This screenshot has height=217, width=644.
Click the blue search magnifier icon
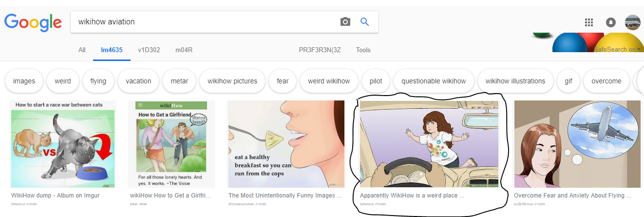click(364, 22)
